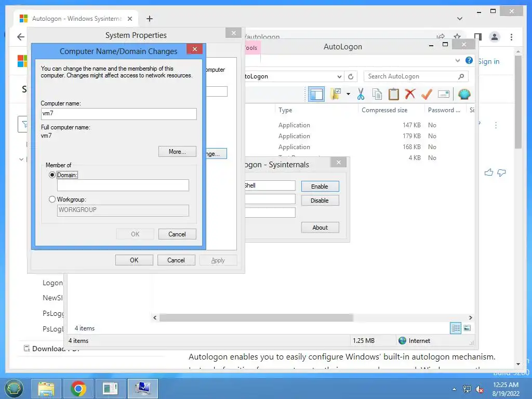
Task: Click the Cut scissors icon
Action: coord(361,95)
